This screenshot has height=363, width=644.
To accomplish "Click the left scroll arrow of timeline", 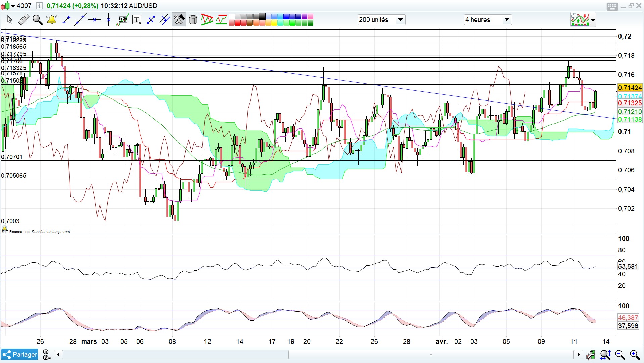I will (58, 354).
